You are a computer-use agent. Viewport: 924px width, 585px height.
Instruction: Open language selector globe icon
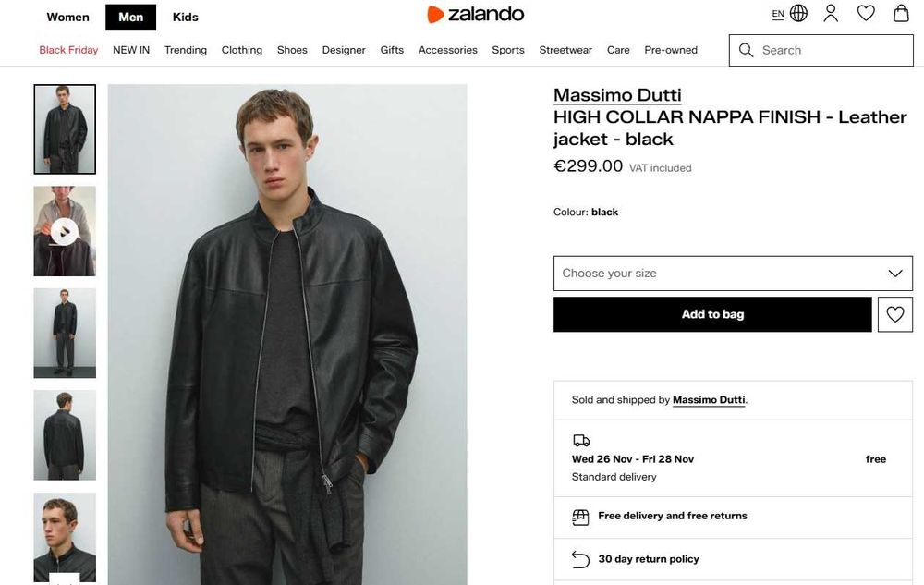[x=798, y=14]
